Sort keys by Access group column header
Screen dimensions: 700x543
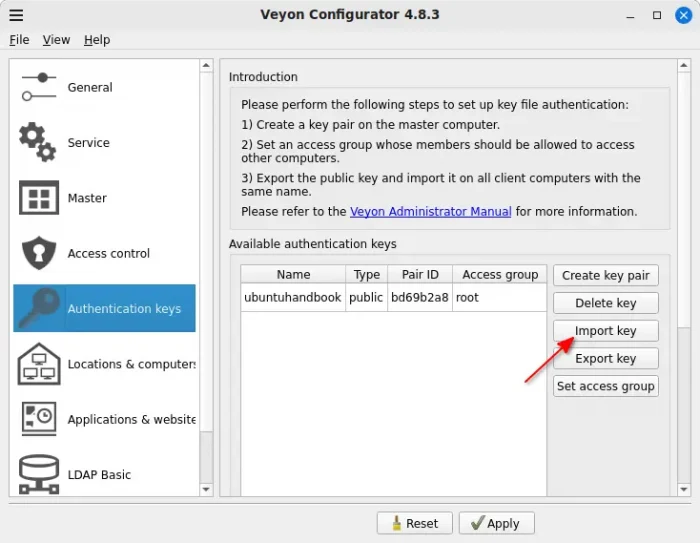[x=500, y=274]
